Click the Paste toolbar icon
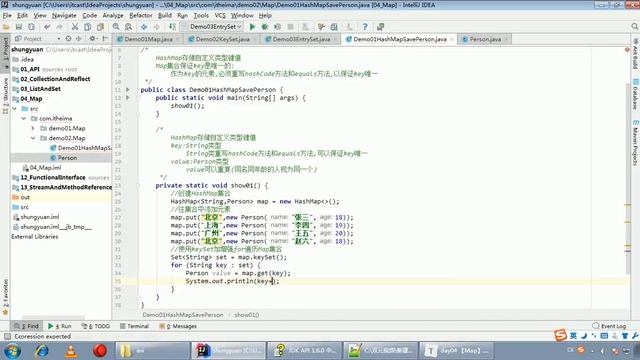Viewport: 640px width, 360px height. [100, 27]
